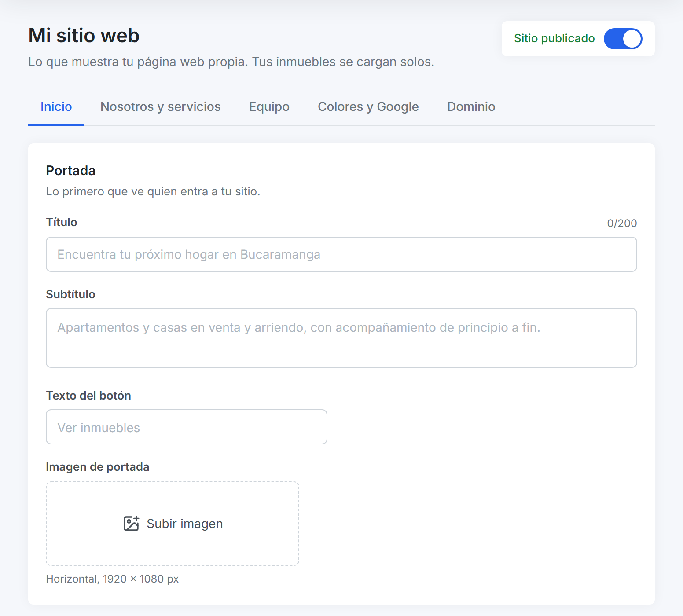Open the Nosotros y servicios tab
Image resolution: width=683 pixels, height=616 pixels.
161,107
